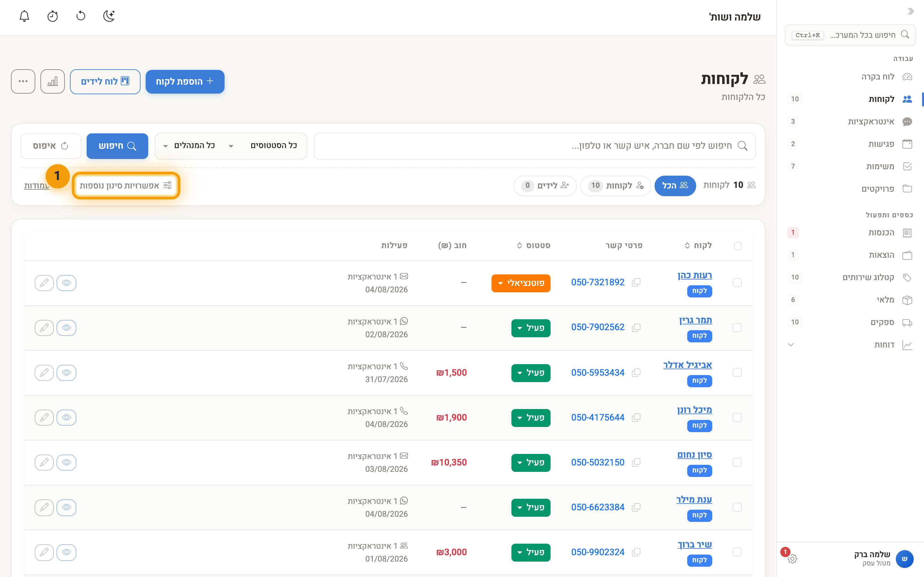
Task: Open customer link מיכל רונן
Action: [695, 409]
